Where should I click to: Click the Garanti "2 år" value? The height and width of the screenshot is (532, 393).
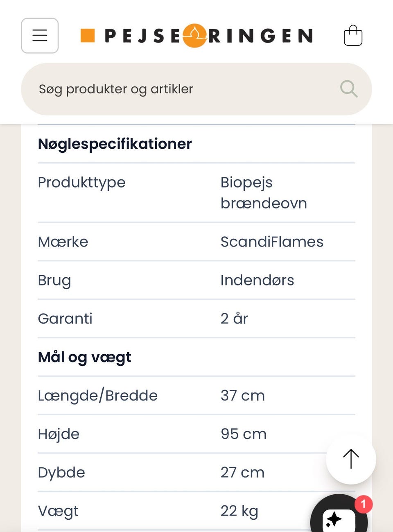tap(234, 319)
